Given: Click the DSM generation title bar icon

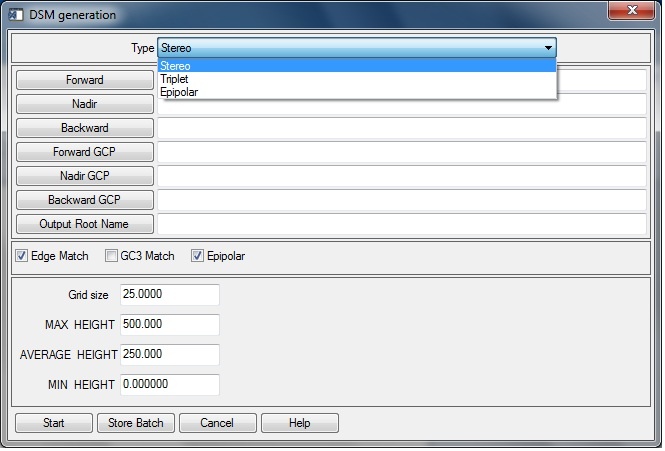Looking at the screenshot, I should (14, 15).
